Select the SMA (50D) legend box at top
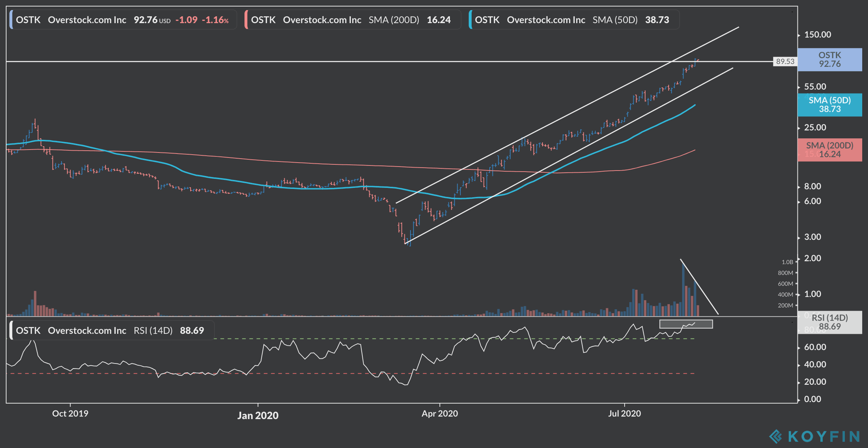Image resolution: width=868 pixels, height=448 pixels. click(574, 20)
